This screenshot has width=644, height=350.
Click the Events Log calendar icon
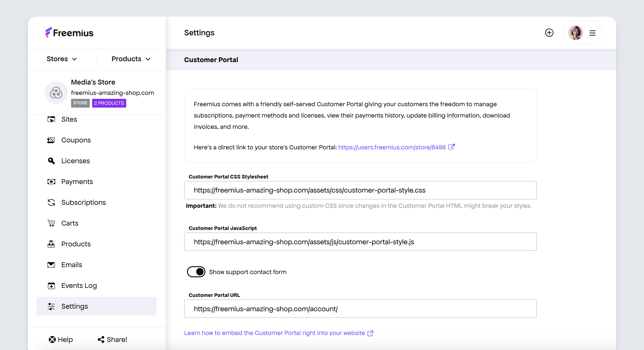51,285
